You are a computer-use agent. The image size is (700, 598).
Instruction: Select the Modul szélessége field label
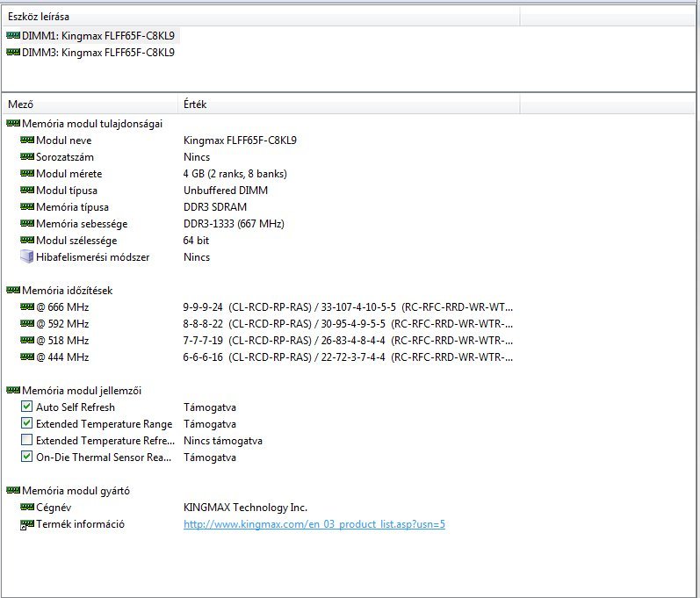click(x=76, y=241)
